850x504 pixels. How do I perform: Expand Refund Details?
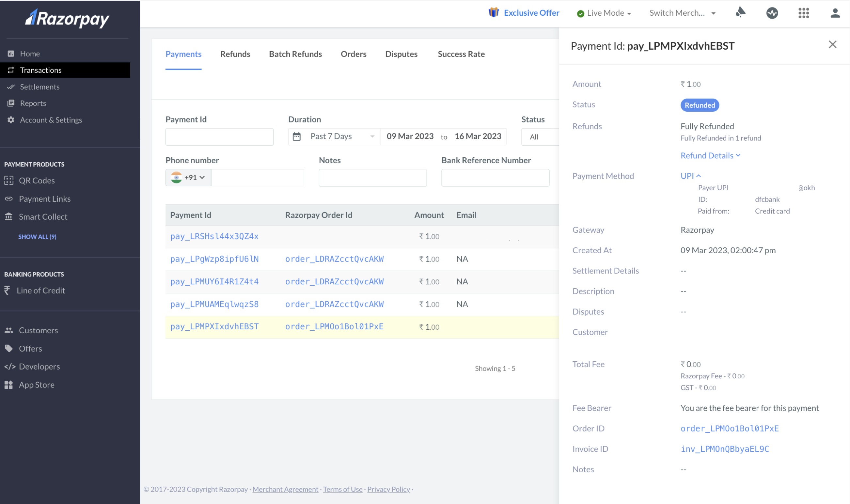click(x=710, y=156)
